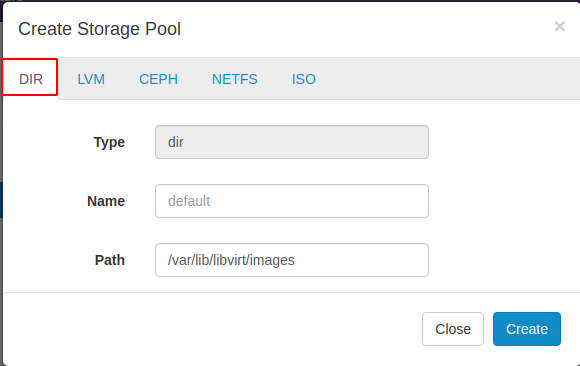Click the Close button
This screenshot has height=366, width=580.
pos(453,329)
